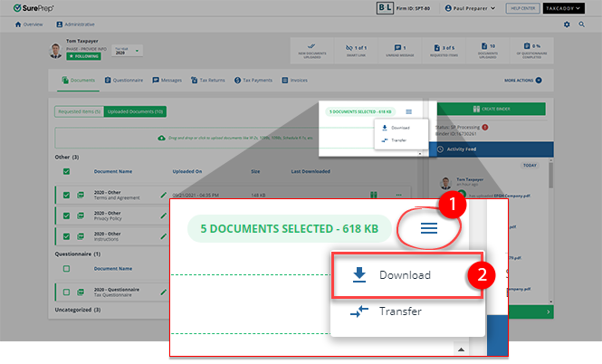
Task: Open the three-dot options for Terms and Agreement
Action: 398,194
